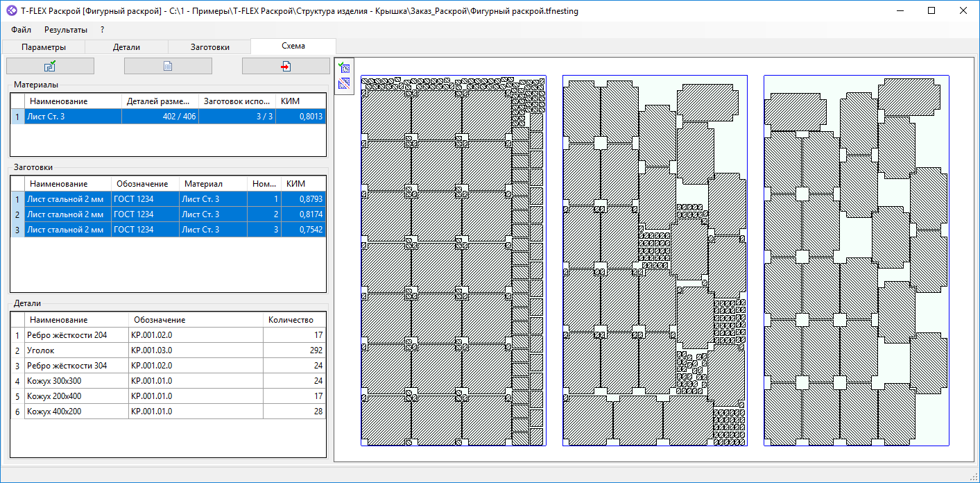Image resolution: width=980 pixels, height=483 pixels.
Task: Open the Файл menu
Action: click(21, 30)
